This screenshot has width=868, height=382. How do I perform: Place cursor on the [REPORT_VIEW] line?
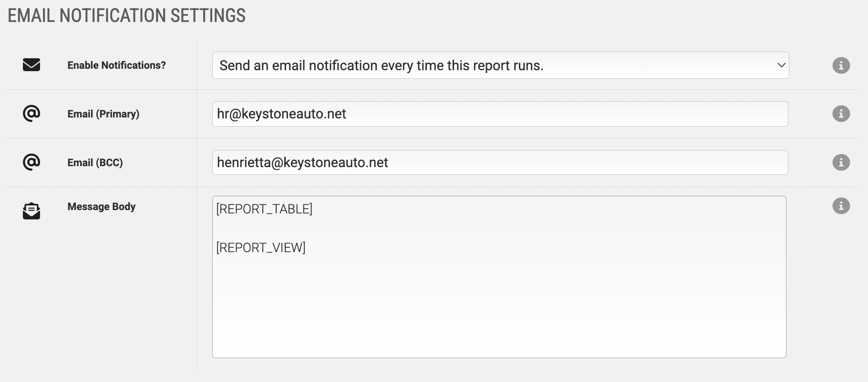(261, 248)
